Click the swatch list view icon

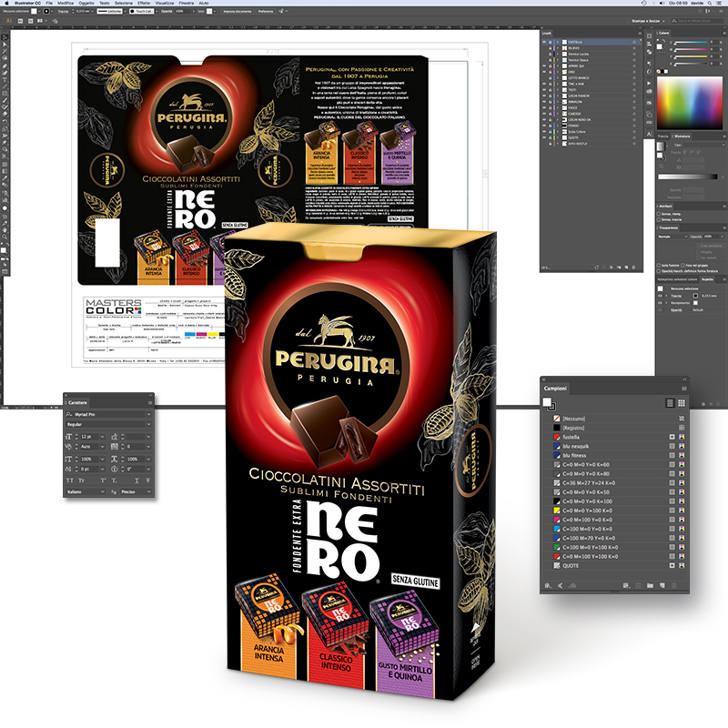coord(669,402)
